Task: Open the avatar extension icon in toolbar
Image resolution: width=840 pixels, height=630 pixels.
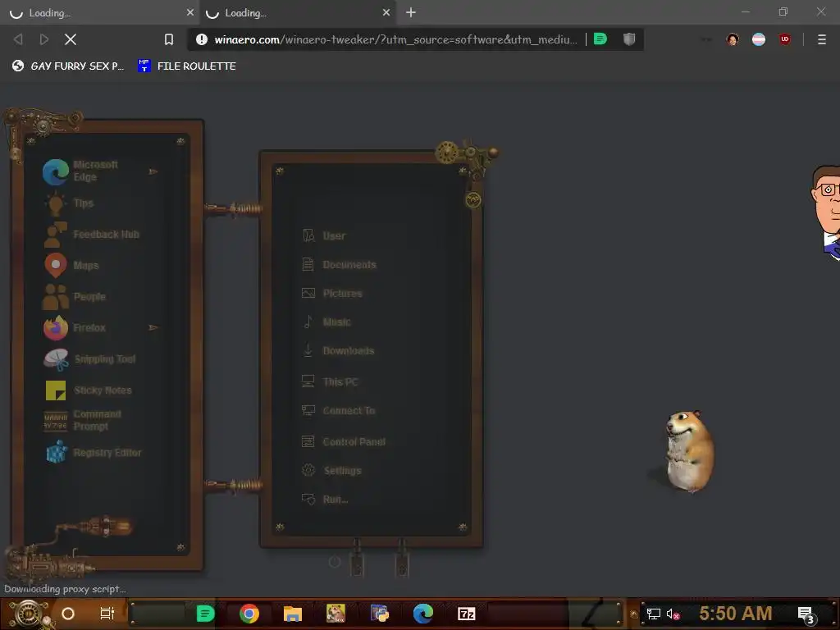Action: point(733,39)
